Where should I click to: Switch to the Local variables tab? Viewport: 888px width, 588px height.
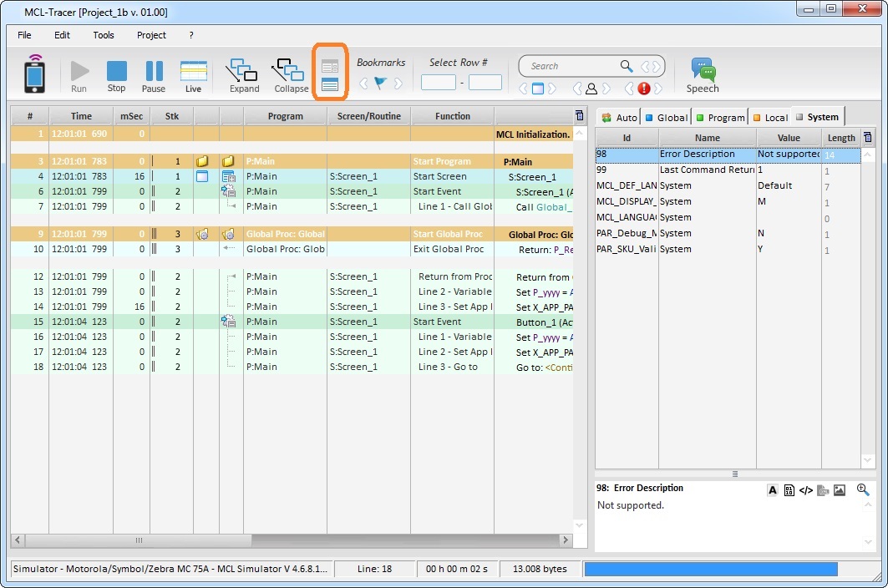[x=770, y=117]
